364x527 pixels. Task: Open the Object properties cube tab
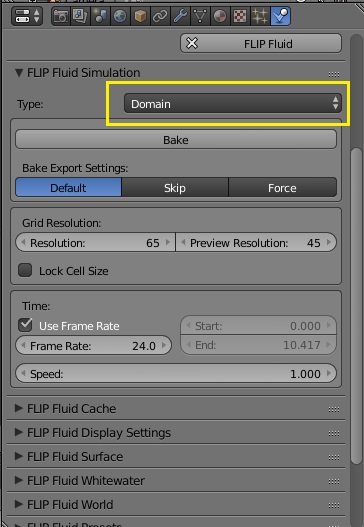[x=140, y=16]
